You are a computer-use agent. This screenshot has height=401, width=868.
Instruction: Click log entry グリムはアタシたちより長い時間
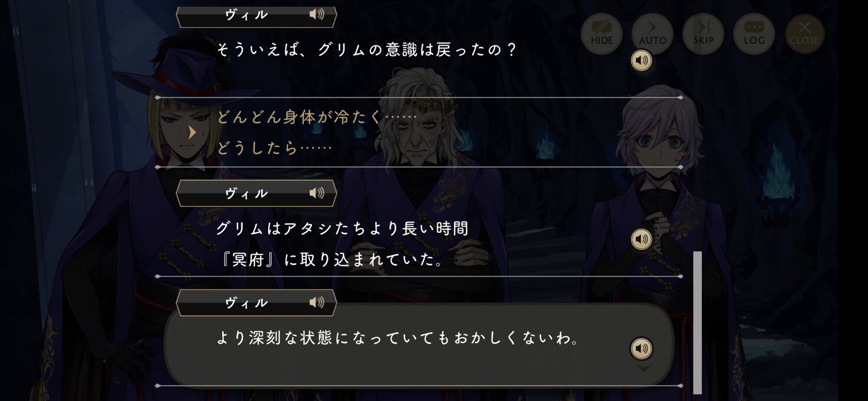[x=342, y=228]
